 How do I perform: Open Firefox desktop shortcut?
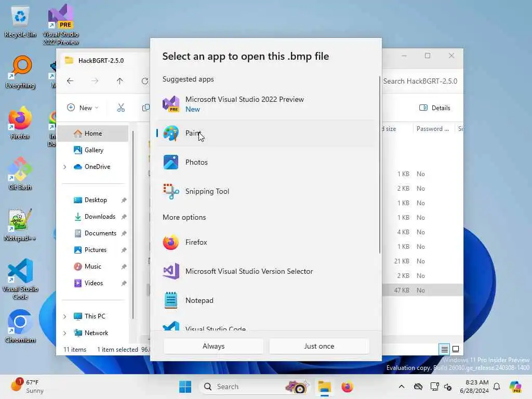20,123
